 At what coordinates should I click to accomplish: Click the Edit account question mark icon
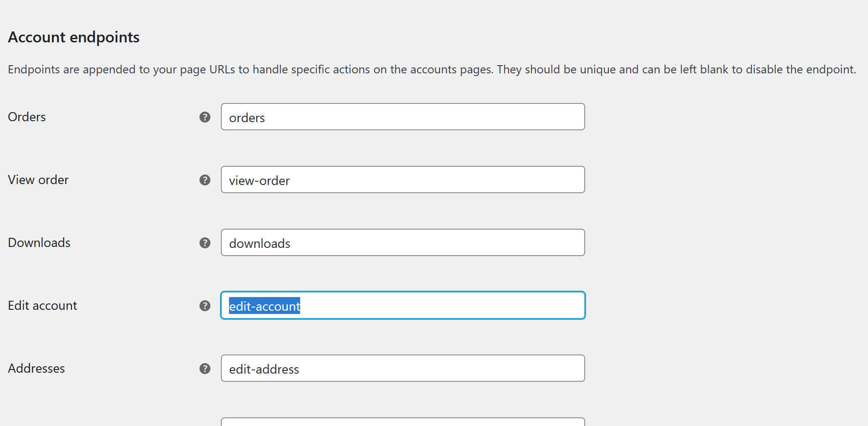205,306
